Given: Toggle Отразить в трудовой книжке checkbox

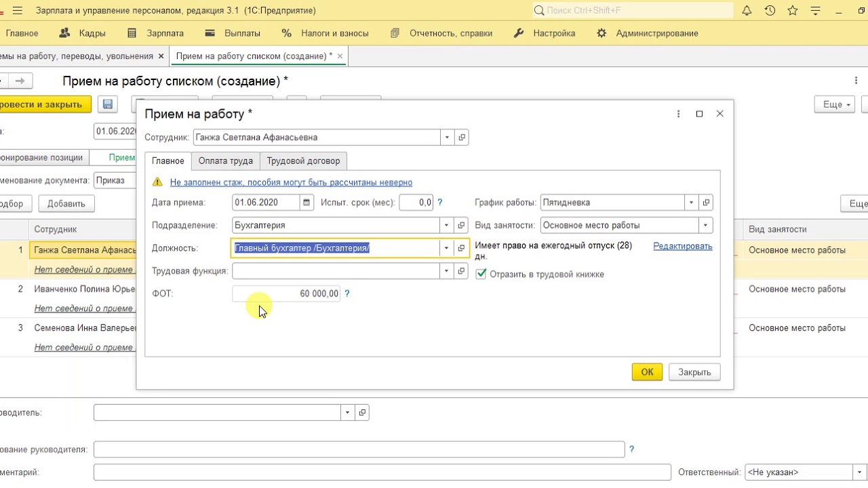Looking at the screenshot, I should point(481,274).
